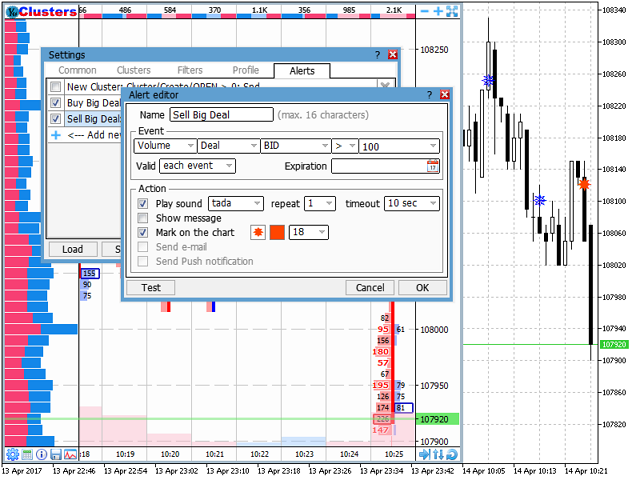Zoom out with the minus icon
This screenshot has height=480, width=640.
(x=424, y=11)
